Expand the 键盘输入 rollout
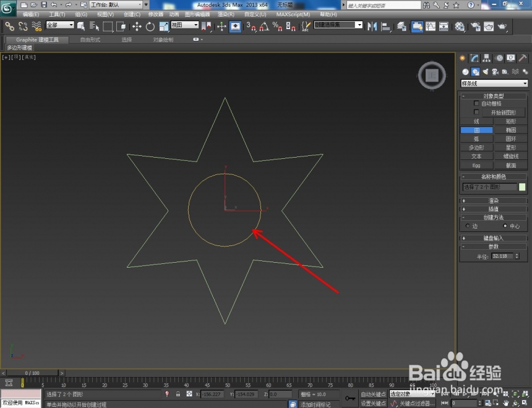The height and width of the screenshot is (408, 532). (x=493, y=238)
